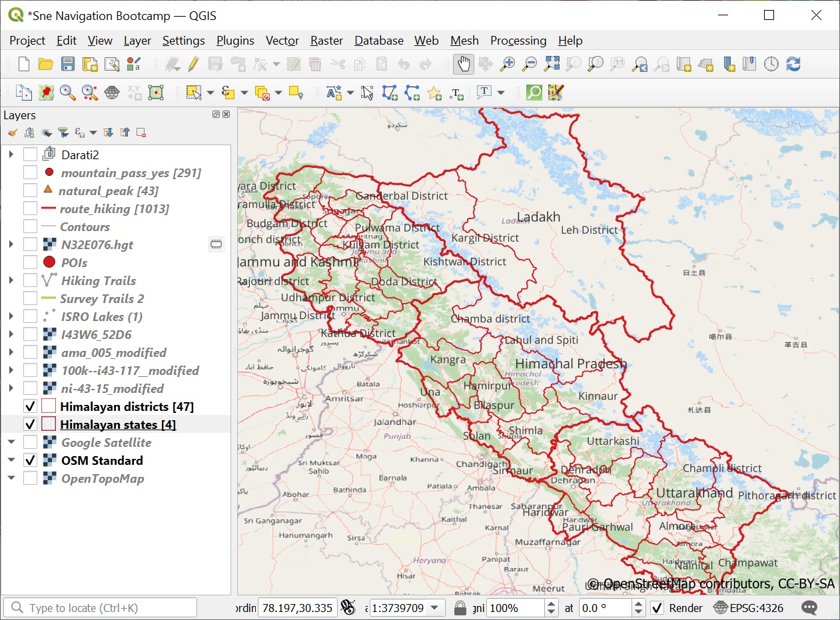Image resolution: width=840 pixels, height=620 pixels.
Task: Collapse the OpenTopoMap layer
Action: point(11,478)
